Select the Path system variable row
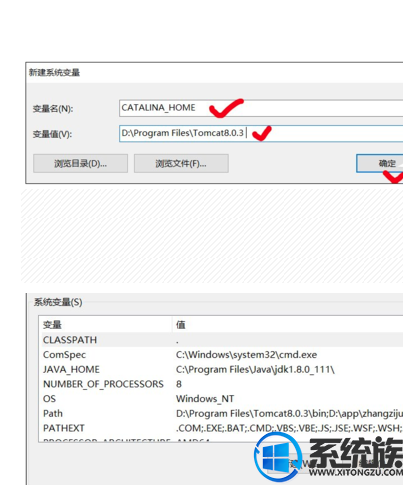The image size is (403, 485). 221,413
